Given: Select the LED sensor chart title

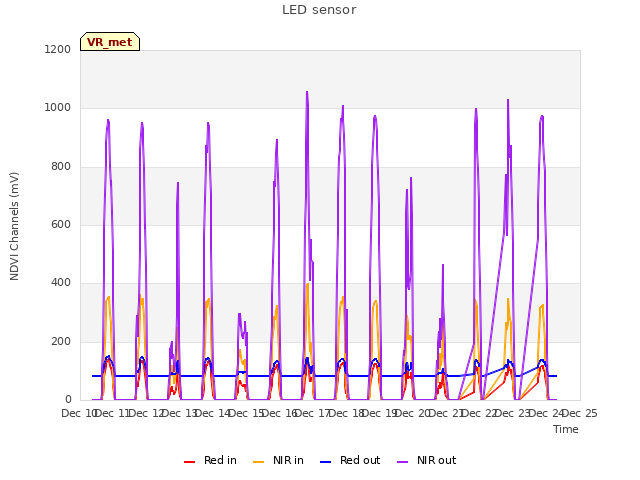Looking at the screenshot, I should coord(319,10).
